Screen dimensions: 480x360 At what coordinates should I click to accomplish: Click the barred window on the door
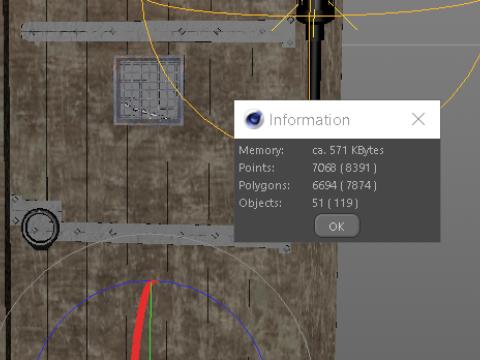click(149, 90)
